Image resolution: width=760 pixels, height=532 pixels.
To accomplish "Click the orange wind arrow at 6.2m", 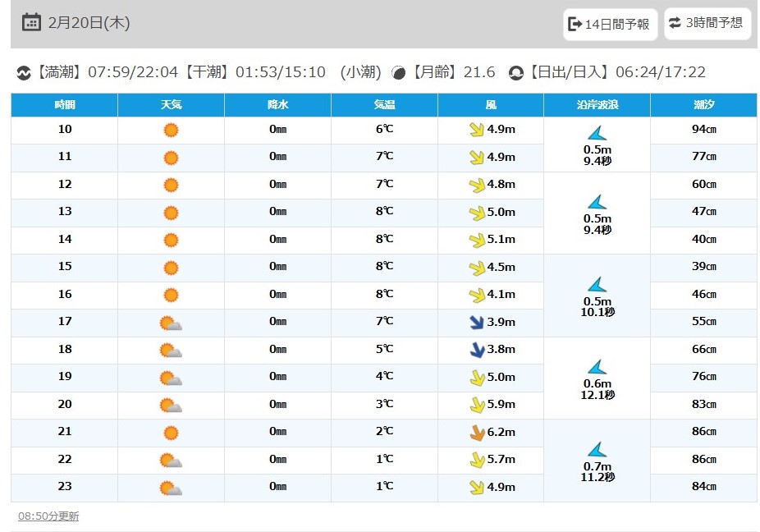I will point(478,432).
